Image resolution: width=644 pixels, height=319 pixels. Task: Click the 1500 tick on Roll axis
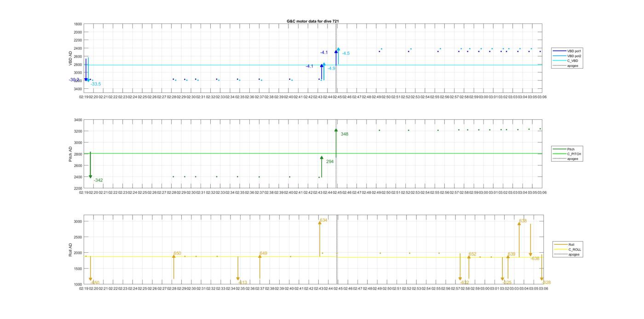click(78, 269)
